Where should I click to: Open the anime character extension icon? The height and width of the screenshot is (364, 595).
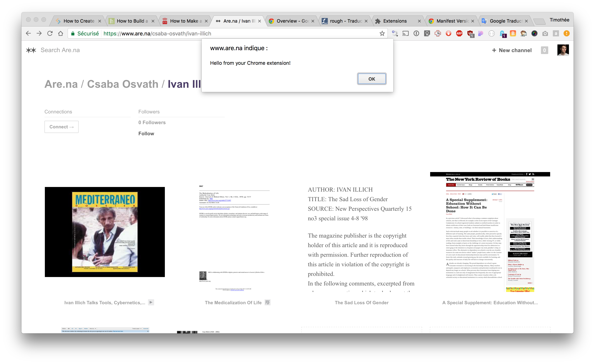[524, 34]
